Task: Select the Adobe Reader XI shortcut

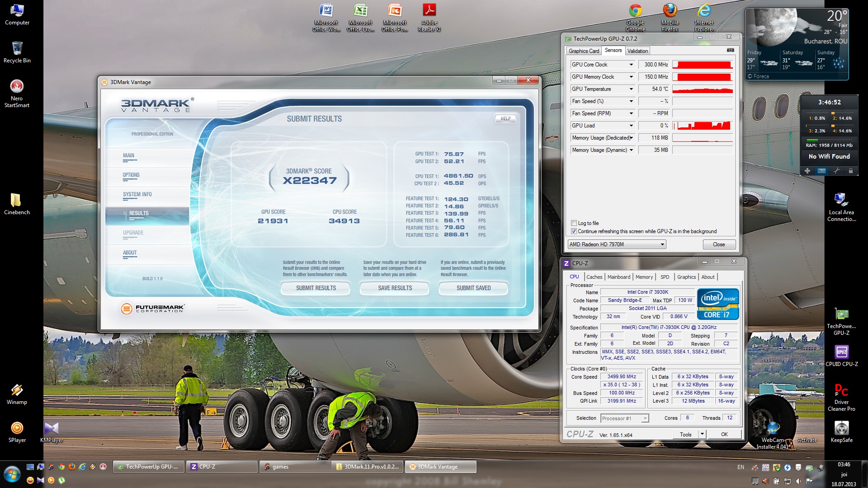Action: [429, 18]
